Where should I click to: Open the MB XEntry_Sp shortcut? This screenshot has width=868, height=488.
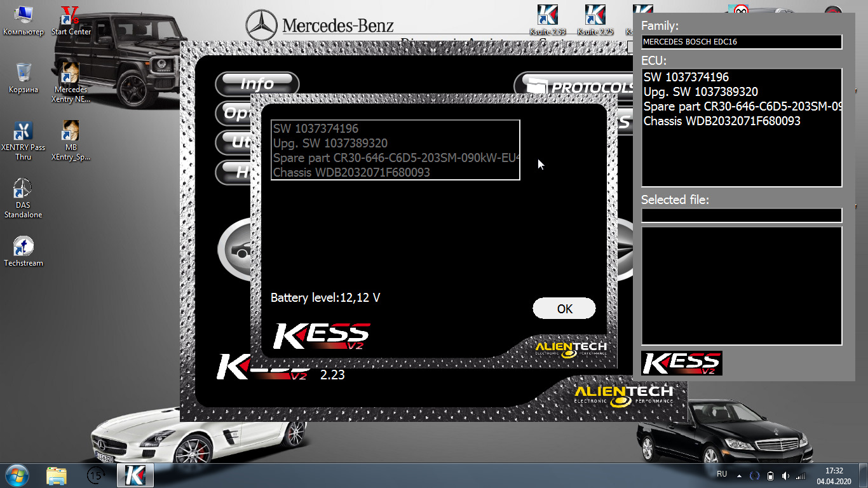71,141
